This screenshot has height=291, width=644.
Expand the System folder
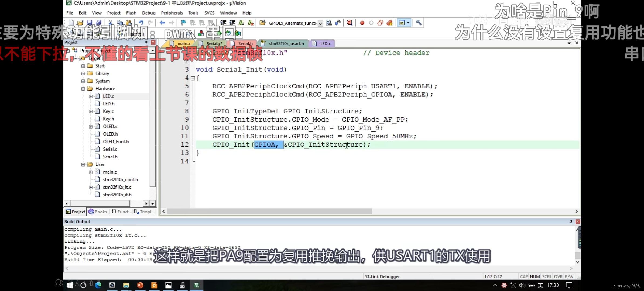coord(83,81)
